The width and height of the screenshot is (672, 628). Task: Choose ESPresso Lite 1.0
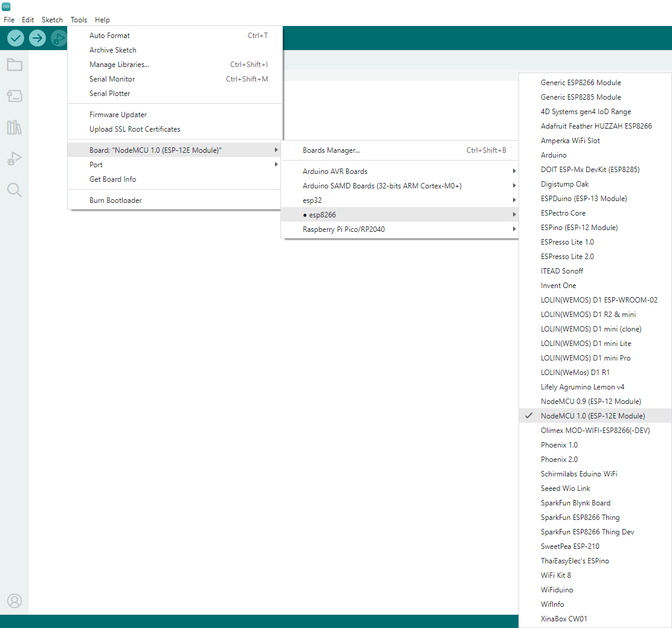pos(595,242)
